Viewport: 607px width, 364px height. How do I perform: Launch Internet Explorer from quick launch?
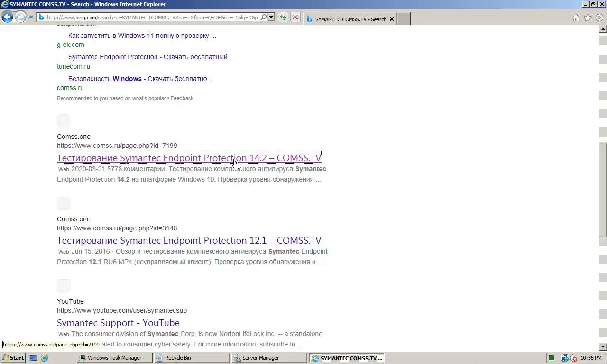(44, 358)
